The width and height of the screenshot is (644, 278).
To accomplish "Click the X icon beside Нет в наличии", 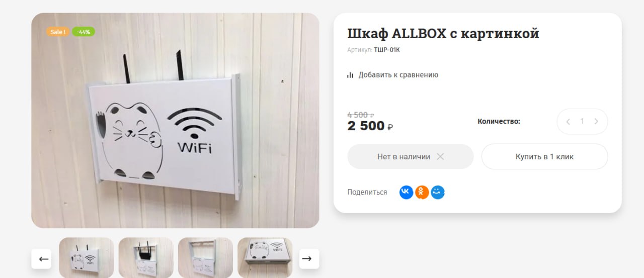I will pyautogui.click(x=440, y=156).
